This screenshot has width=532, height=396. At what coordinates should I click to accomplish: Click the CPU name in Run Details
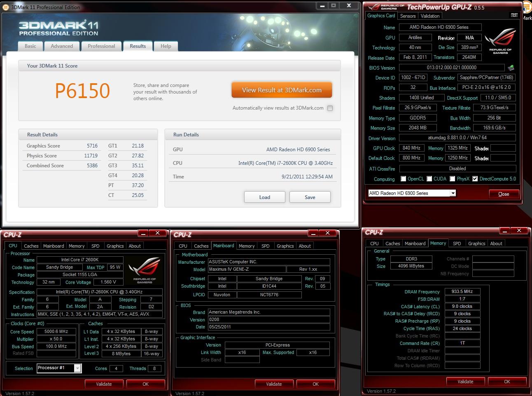click(285, 163)
